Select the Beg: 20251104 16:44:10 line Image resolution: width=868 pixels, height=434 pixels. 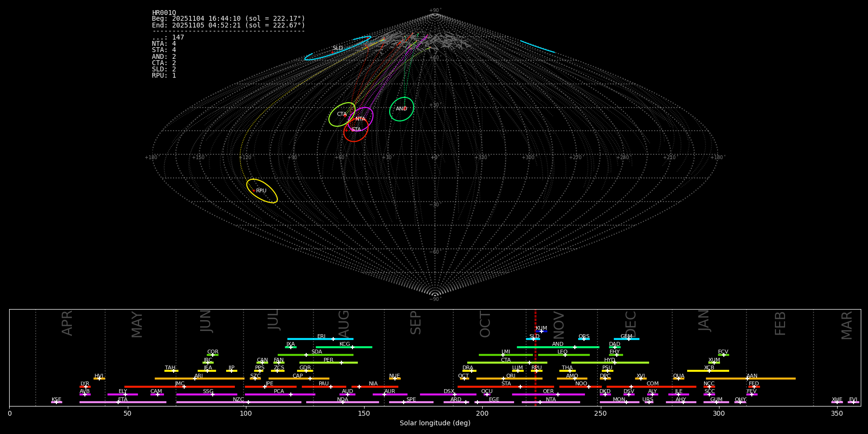pos(229,19)
